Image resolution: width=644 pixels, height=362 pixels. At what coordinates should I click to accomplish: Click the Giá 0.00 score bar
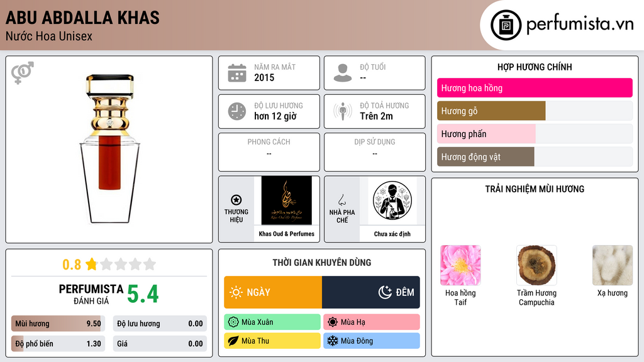point(160,344)
